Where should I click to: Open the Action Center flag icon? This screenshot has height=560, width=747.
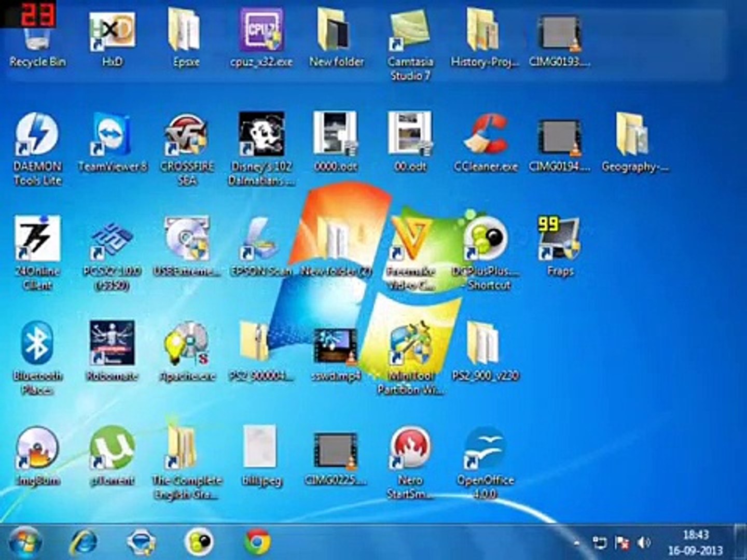point(622,543)
